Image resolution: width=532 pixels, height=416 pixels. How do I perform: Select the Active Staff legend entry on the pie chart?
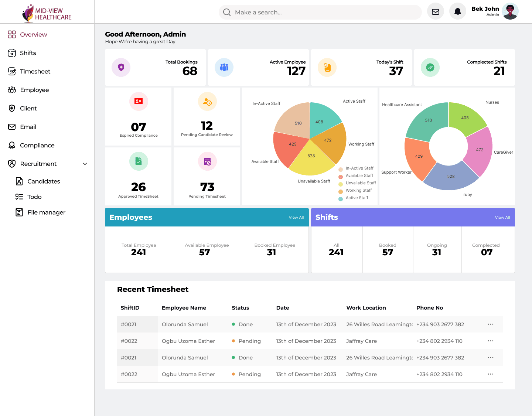356,198
